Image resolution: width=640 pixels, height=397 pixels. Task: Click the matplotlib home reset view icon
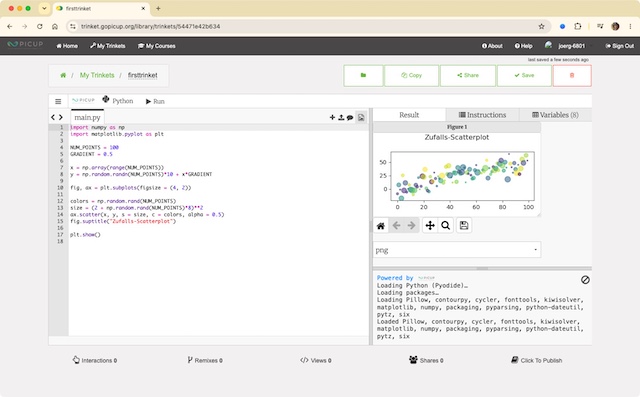tap(380, 226)
